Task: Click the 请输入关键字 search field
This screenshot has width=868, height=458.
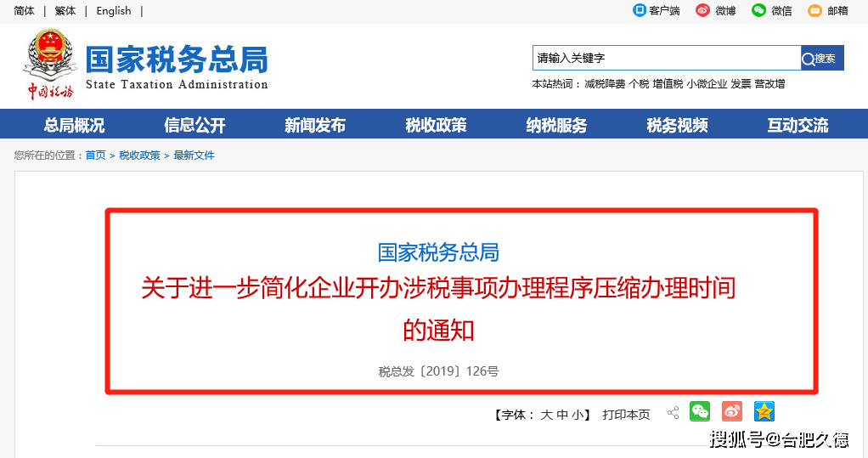Action: click(x=667, y=58)
